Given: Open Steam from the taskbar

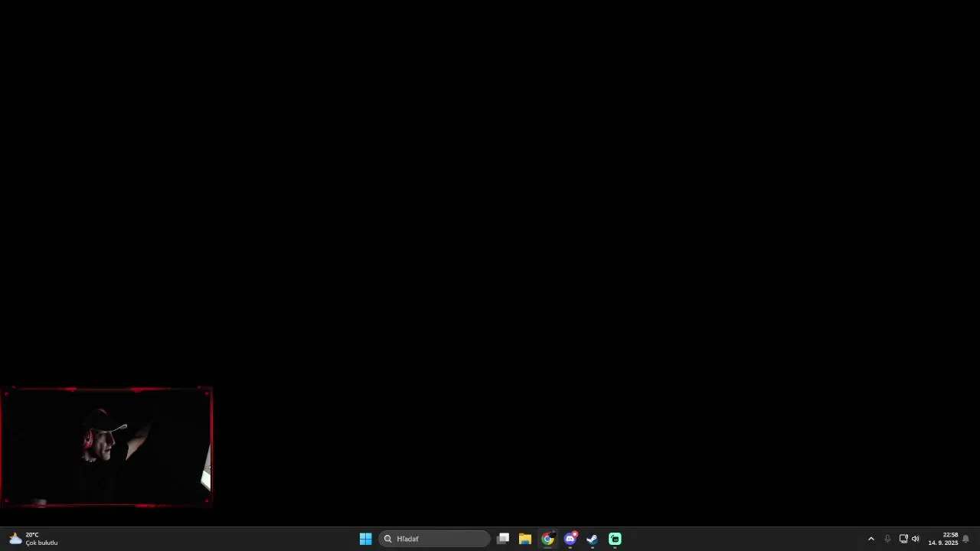Looking at the screenshot, I should 592,539.
